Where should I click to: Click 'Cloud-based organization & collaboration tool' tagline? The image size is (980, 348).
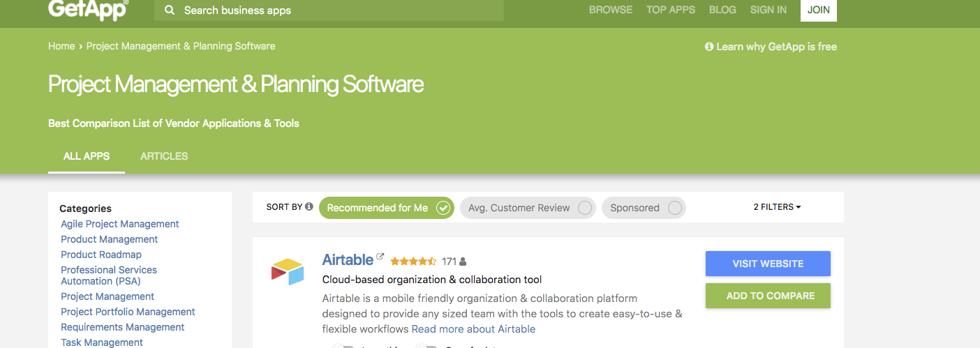tap(432, 280)
